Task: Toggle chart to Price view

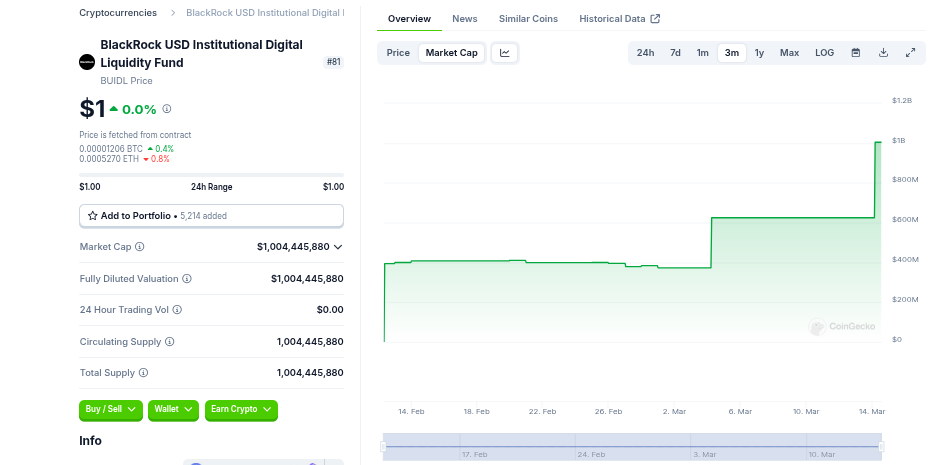Action: [398, 53]
